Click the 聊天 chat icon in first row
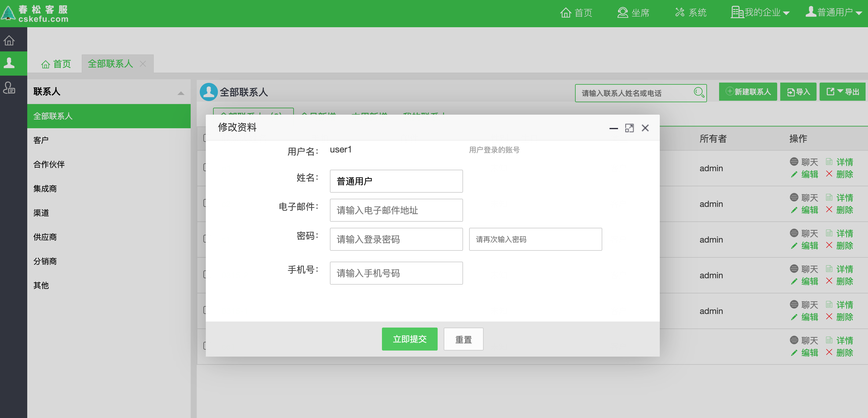Viewport: 868px width, 418px height. [794, 162]
